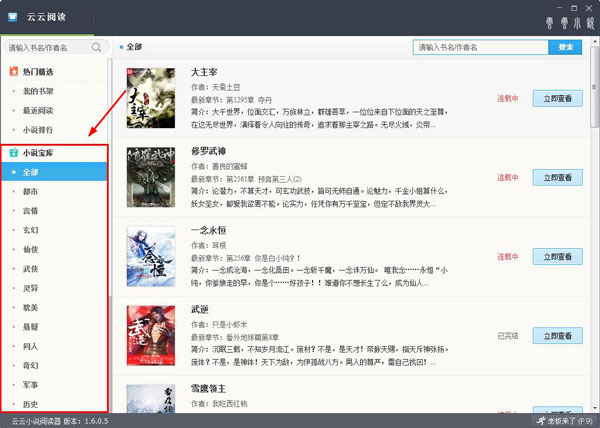Click the 雪雪小说 logo at top right
This screenshot has height=428, width=600.
(570, 23)
